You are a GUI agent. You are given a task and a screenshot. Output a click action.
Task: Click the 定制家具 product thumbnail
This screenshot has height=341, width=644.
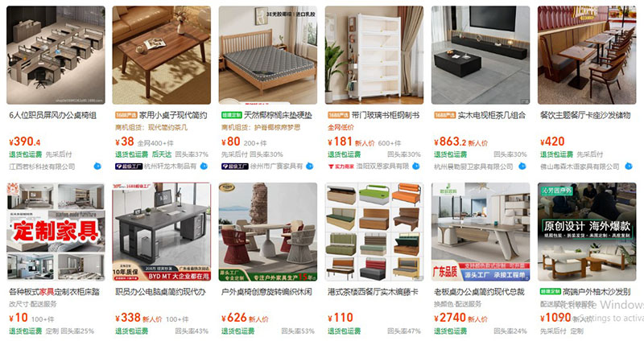point(56,232)
